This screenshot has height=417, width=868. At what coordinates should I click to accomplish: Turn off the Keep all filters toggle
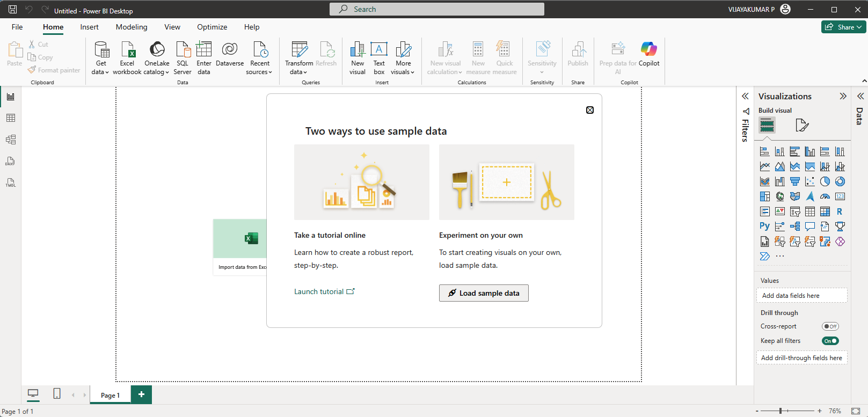[830, 341]
